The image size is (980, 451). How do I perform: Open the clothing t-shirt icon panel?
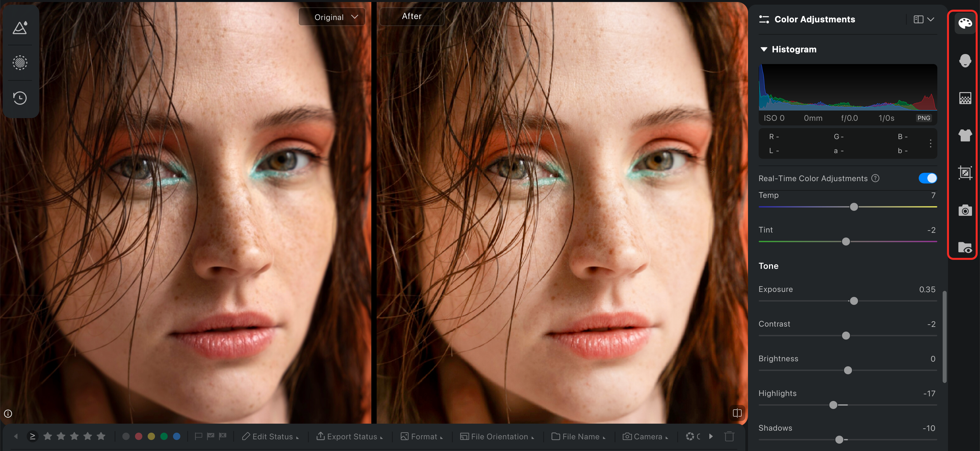(965, 135)
